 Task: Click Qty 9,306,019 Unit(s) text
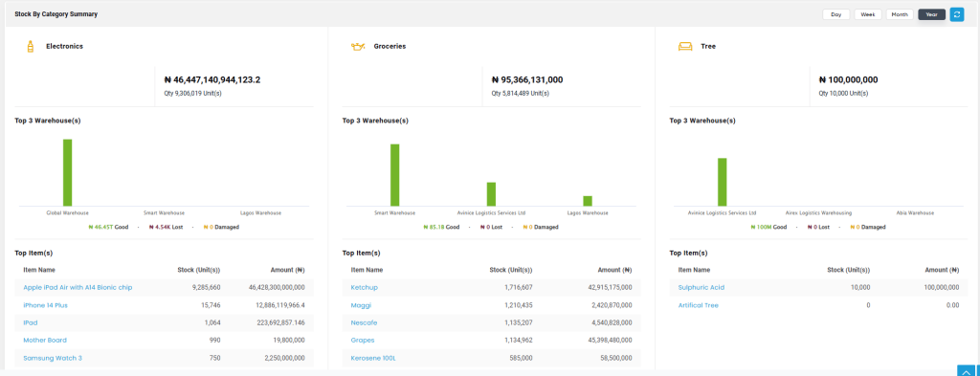click(x=192, y=94)
